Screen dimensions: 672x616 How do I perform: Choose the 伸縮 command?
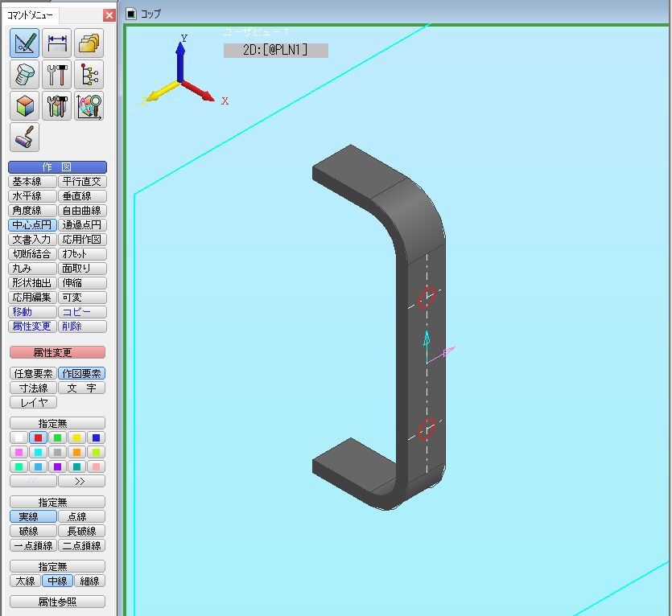[82, 283]
